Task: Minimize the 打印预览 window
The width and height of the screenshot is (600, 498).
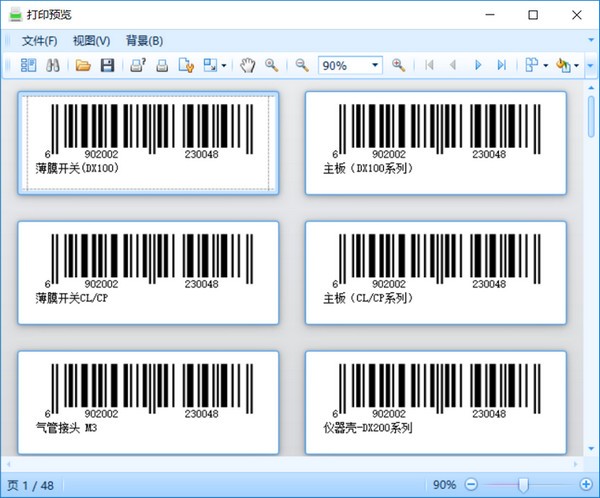Action: tap(490, 15)
